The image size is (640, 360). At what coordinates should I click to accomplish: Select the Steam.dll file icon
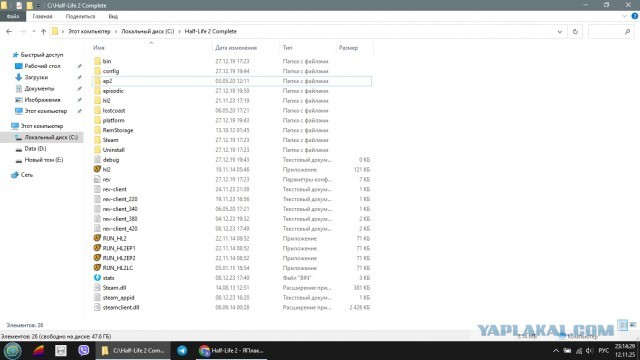pyautogui.click(x=97, y=287)
